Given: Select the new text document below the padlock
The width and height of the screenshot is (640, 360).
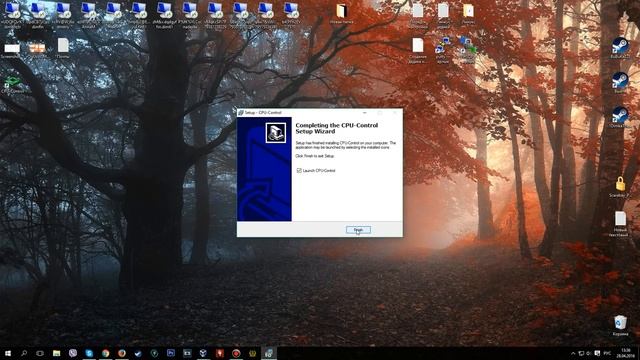Looking at the screenshot, I should 620,224.
